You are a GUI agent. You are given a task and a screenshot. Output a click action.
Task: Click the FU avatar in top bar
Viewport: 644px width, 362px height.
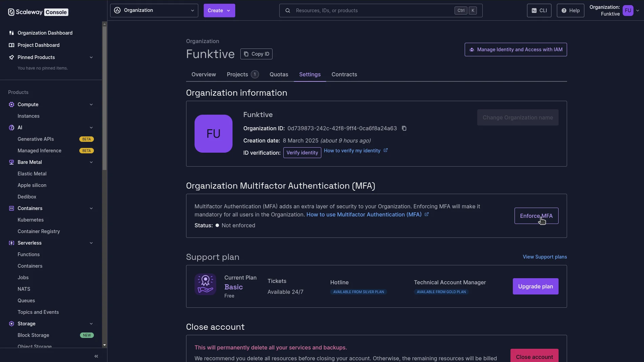(628, 11)
